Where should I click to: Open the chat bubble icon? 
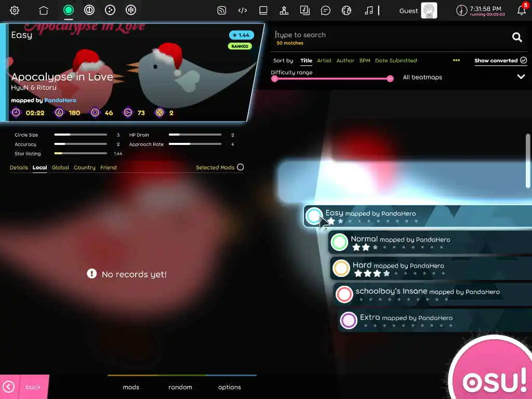click(325, 10)
